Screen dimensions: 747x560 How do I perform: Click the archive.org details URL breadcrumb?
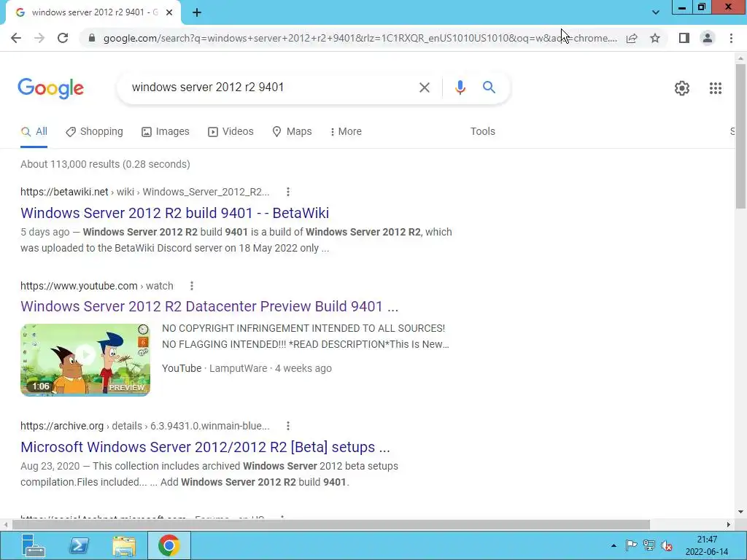click(145, 426)
